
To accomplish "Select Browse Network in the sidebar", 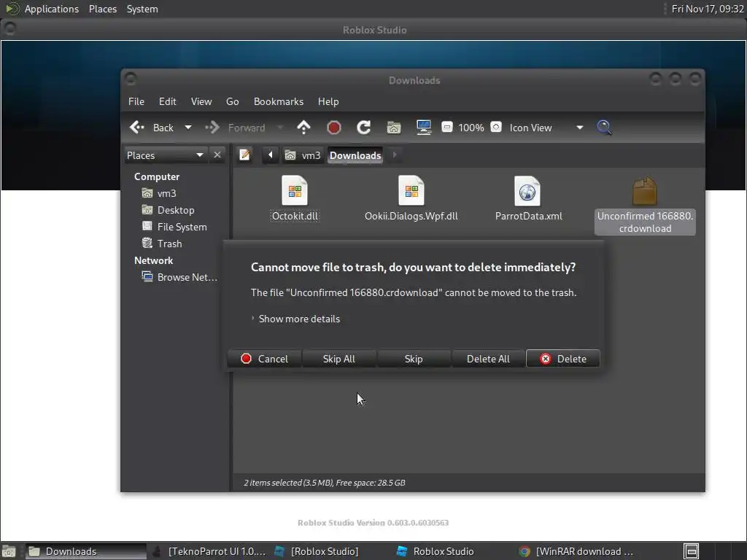I will point(179,277).
